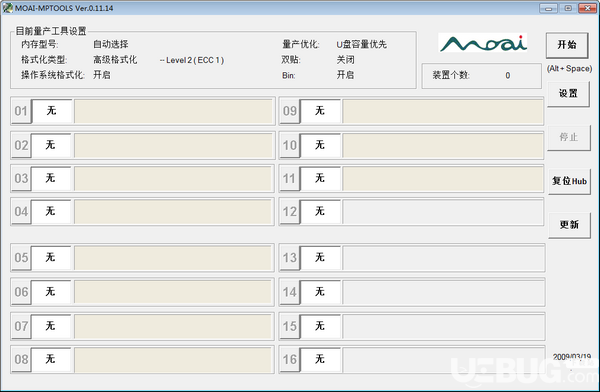Select port number 11 button
Image resolution: width=600 pixels, height=392 pixels.
point(290,178)
